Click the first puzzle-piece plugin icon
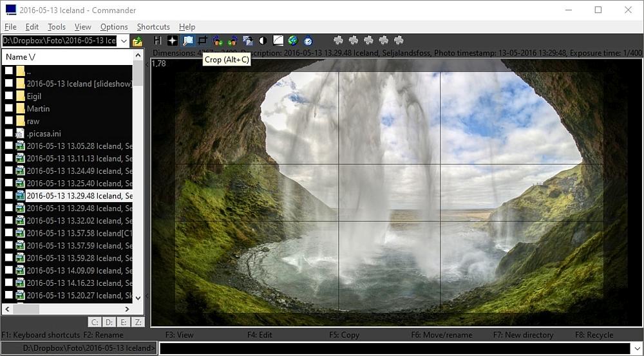This screenshot has width=644, height=356. click(x=339, y=41)
